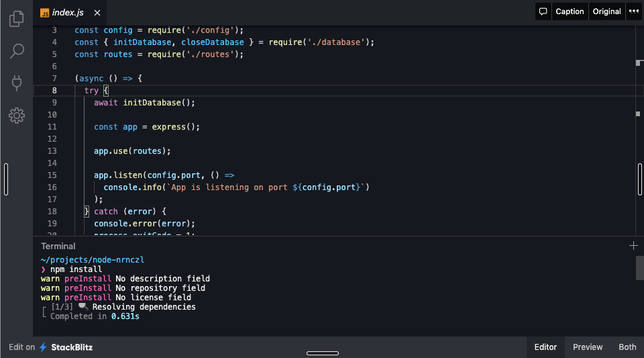This screenshot has width=644, height=358.
Task: Switch to the Editor view
Action: click(x=545, y=347)
